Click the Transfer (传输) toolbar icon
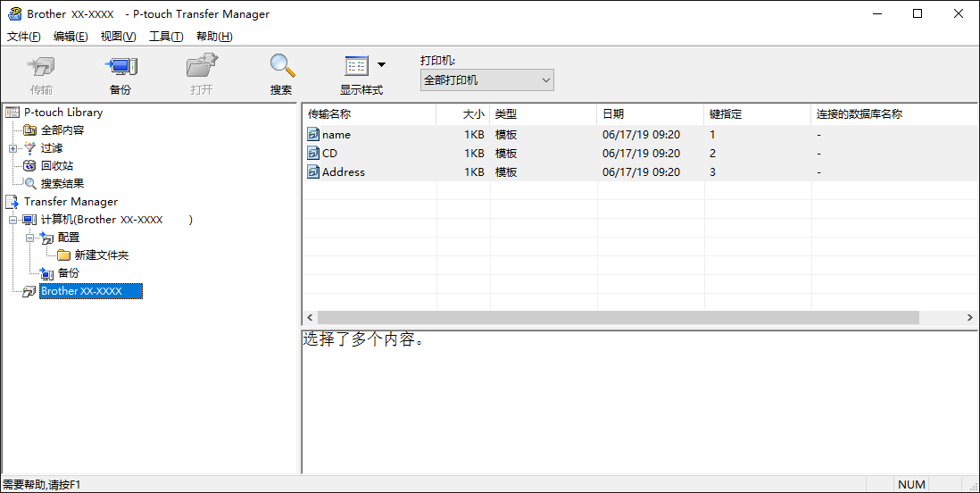 click(41, 66)
